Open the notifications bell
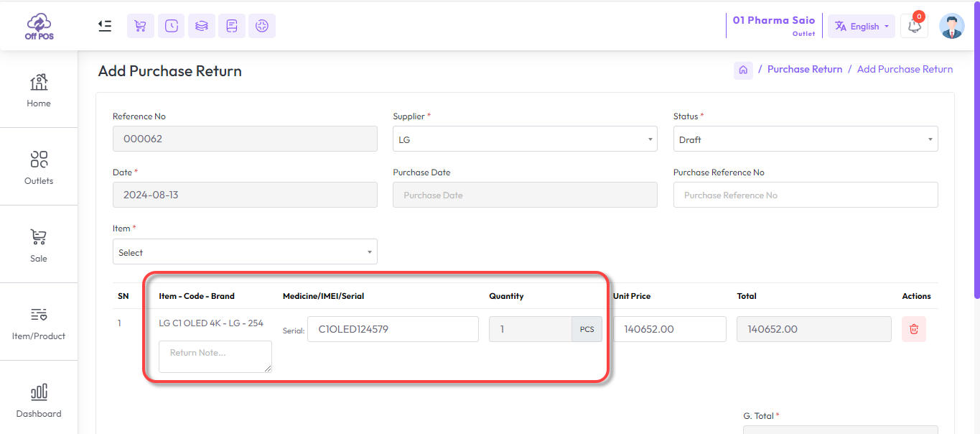The height and width of the screenshot is (434, 980). [914, 26]
